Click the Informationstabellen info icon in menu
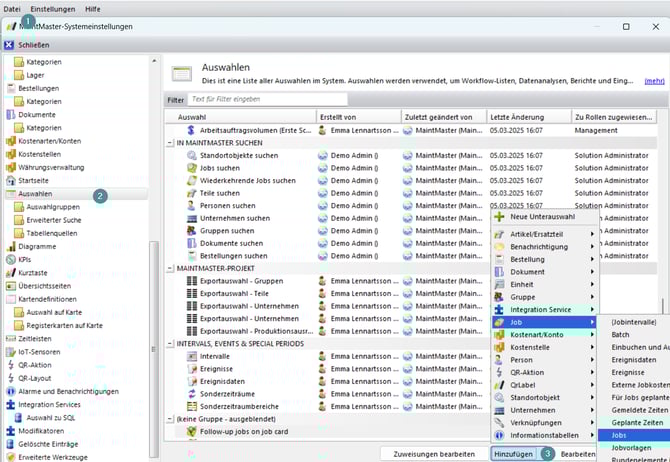Viewport: 670px width, 462px height. pyautogui.click(x=500, y=435)
